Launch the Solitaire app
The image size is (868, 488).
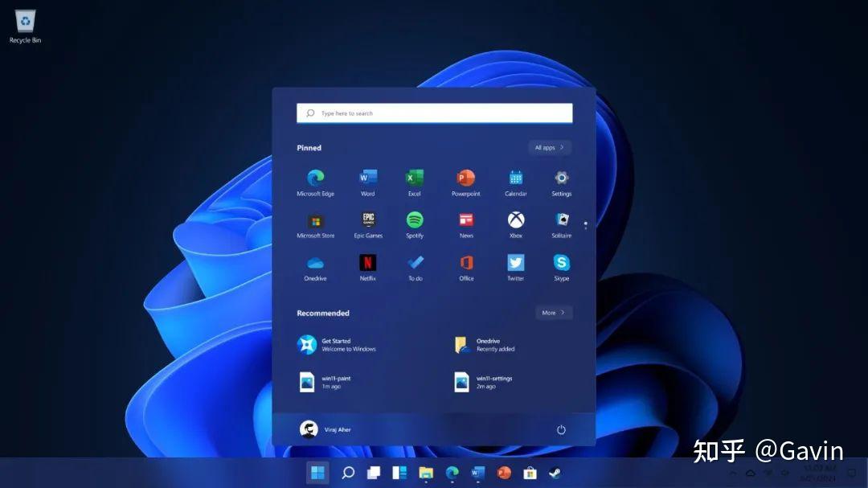pyautogui.click(x=561, y=219)
